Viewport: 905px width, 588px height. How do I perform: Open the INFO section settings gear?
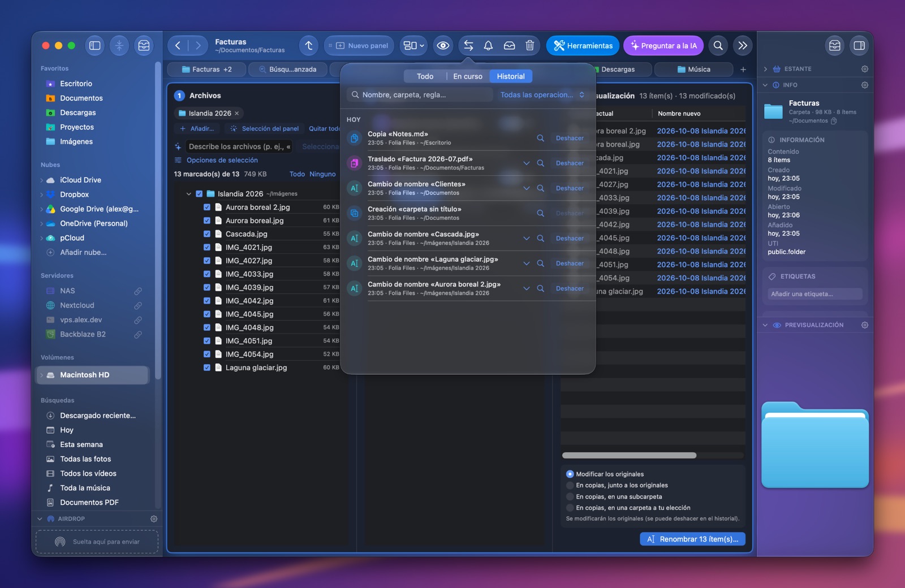click(x=864, y=85)
